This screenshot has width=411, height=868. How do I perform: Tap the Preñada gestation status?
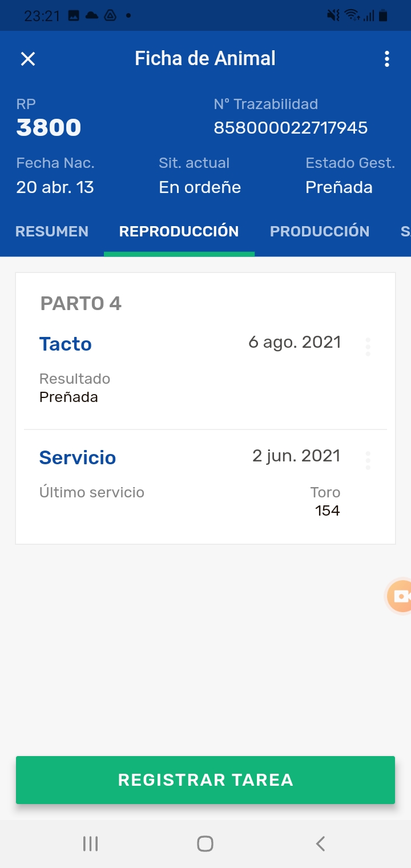(339, 187)
